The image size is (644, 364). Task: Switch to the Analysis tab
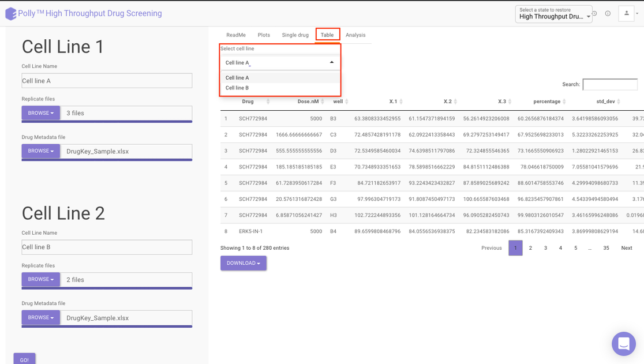coord(355,35)
